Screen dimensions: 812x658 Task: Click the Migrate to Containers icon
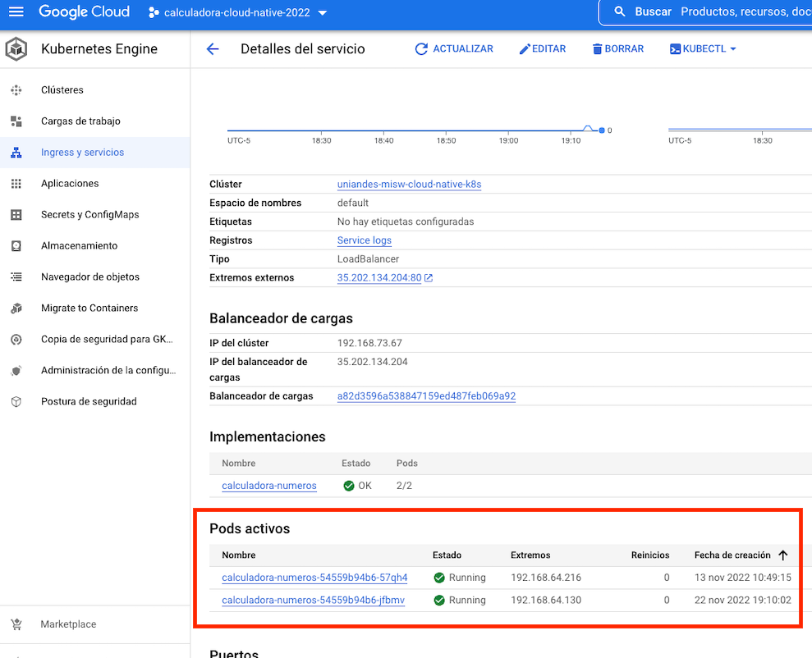(16, 308)
